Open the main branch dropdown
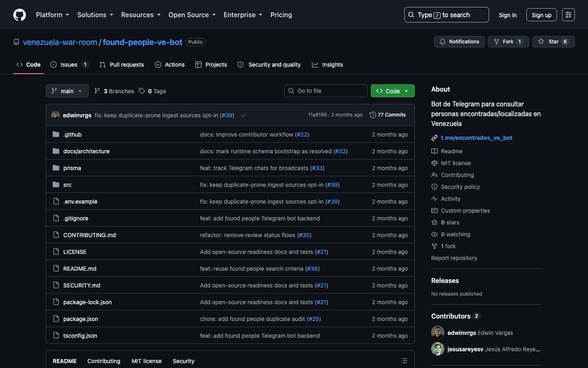 click(67, 91)
